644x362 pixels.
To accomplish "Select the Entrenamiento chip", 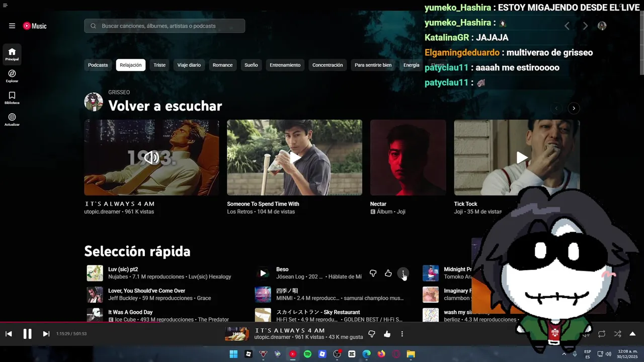I will [x=285, y=65].
